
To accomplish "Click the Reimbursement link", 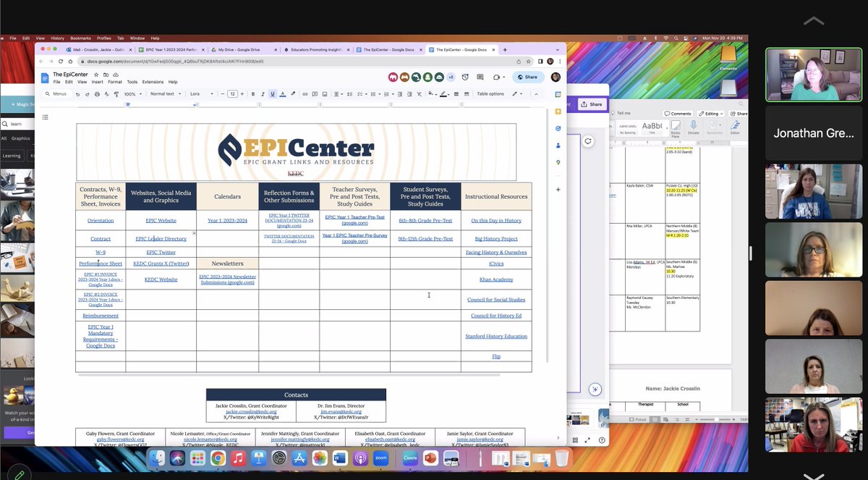I will [101, 316].
